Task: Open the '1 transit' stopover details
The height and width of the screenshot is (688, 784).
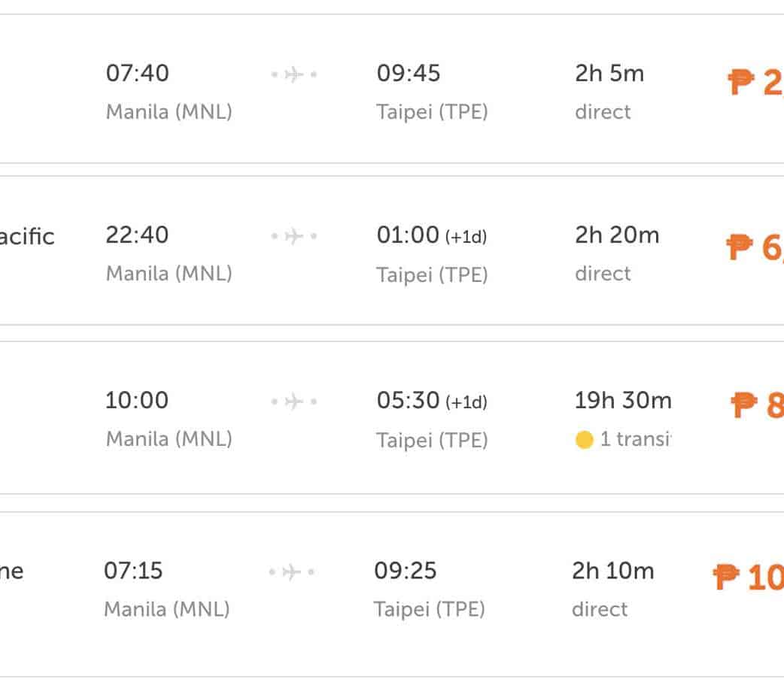Action: pyautogui.click(x=634, y=440)
